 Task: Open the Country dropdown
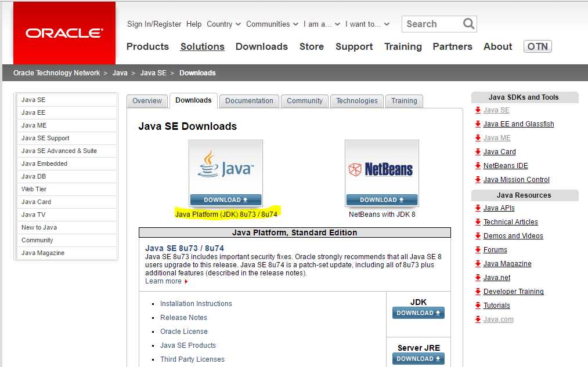tap(223, 24)
